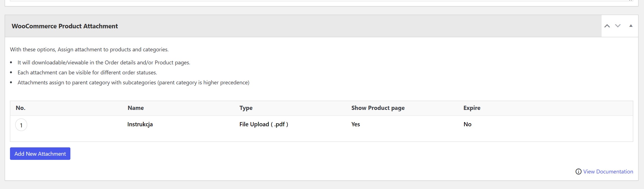This screenshot has width=644, height=189.
Task: Click the Yes value under Show Product page
Action: coord(356,124)
